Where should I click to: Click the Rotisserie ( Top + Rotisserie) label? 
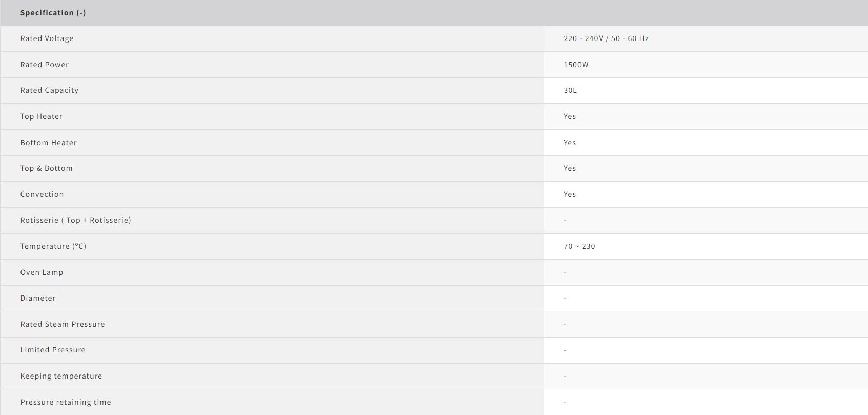coord(75,220)
